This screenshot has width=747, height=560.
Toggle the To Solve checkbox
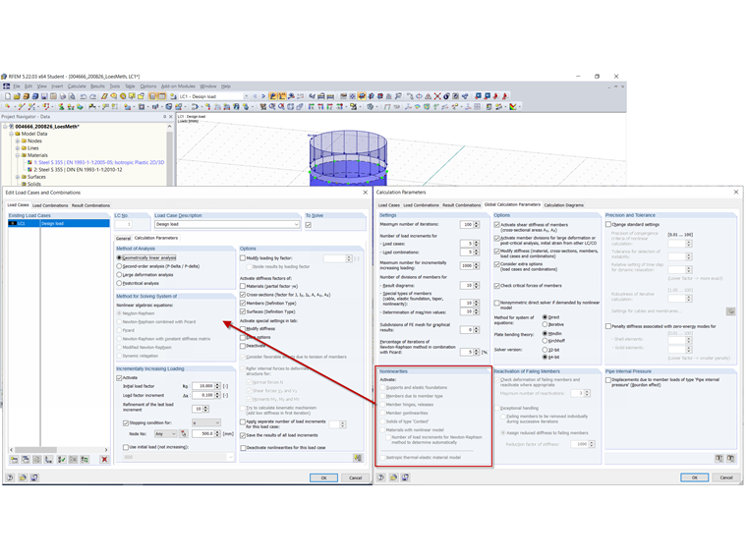click(309, 225)
